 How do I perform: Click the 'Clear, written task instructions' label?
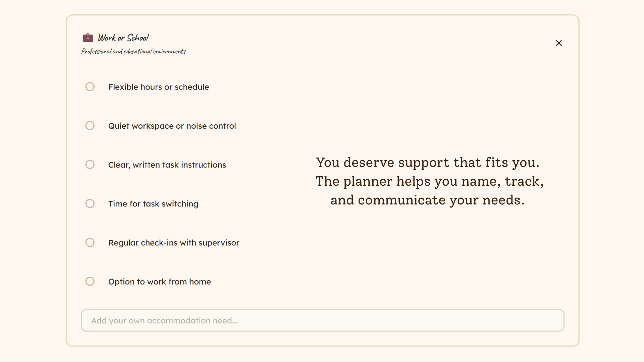click(167, 165)
